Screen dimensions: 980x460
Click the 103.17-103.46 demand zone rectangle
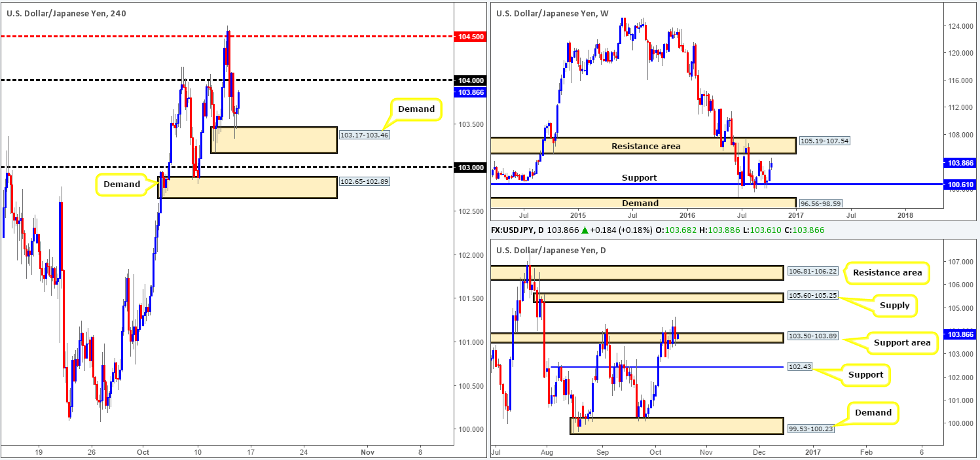[274, 140]
